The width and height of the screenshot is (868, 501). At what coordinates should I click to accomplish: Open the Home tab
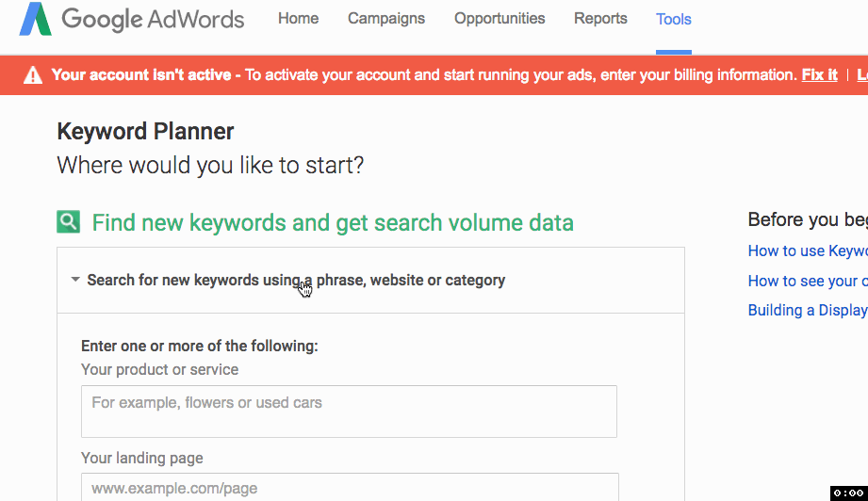(298, 19)
